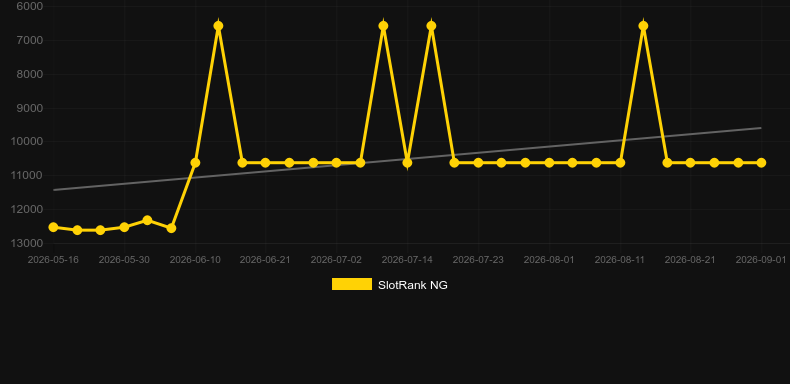Select the data point at 2026-07-23
The image size is (790, 384).
coord(479,163)
